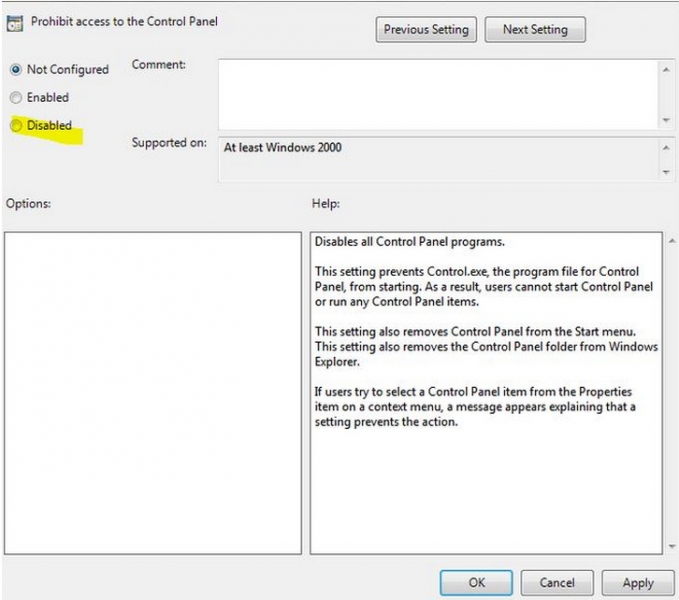Screen dimensions: 679x600
Task: Click Supported on scroll down arrow
Action: pyautogui.click(x=667, y=172)
